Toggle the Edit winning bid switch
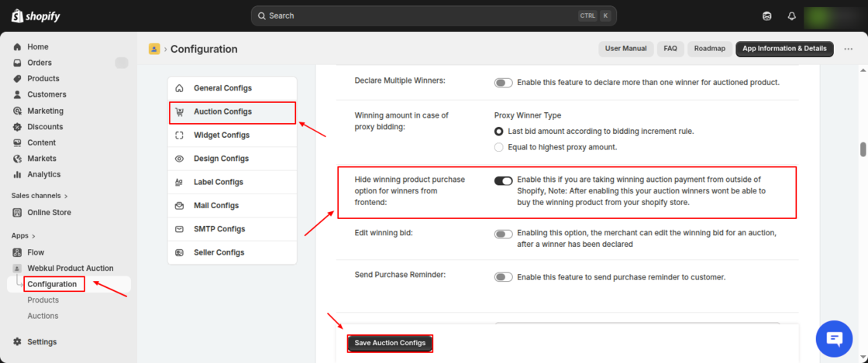Viewport: 868px width, 363px height. pos(503,235)
